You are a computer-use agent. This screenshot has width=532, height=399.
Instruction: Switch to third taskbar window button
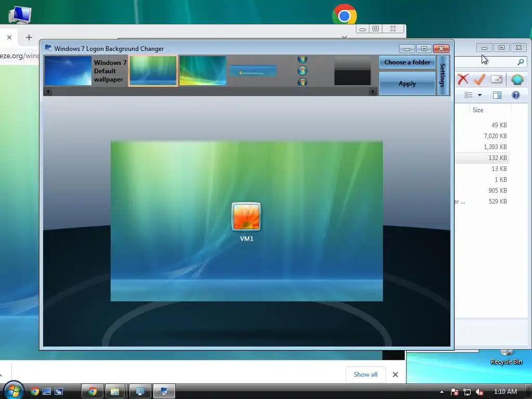(x=140, y=392)
